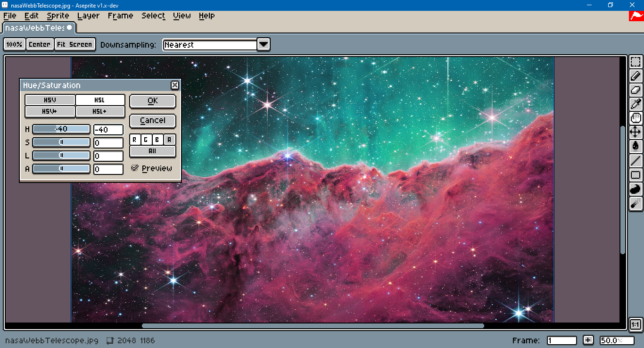The image size is (644, 348).
Task: Click the L value input field
Action: point(108,156)
